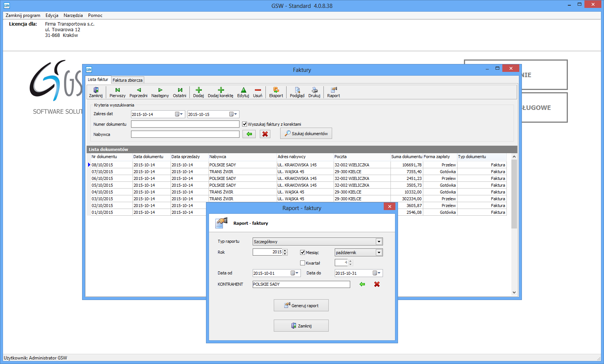Open the Narzędzia menu
This screenshot has height=364, width=604.
[73, 15]
